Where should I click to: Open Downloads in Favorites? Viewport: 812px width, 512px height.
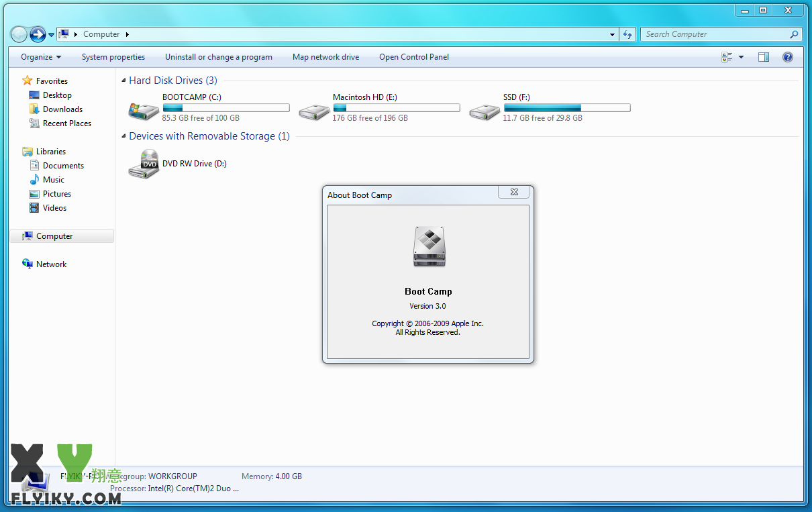[x=62, y=109]
